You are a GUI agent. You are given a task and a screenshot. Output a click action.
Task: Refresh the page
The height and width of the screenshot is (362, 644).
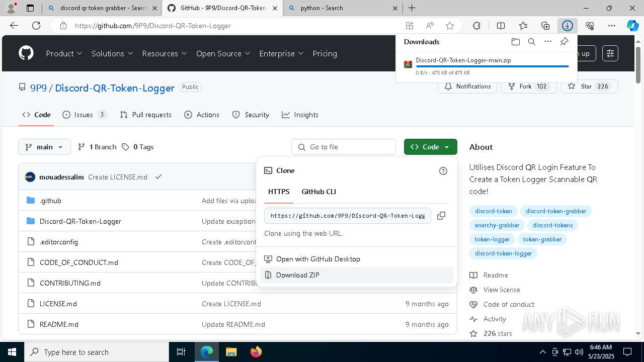click(36, 26)
